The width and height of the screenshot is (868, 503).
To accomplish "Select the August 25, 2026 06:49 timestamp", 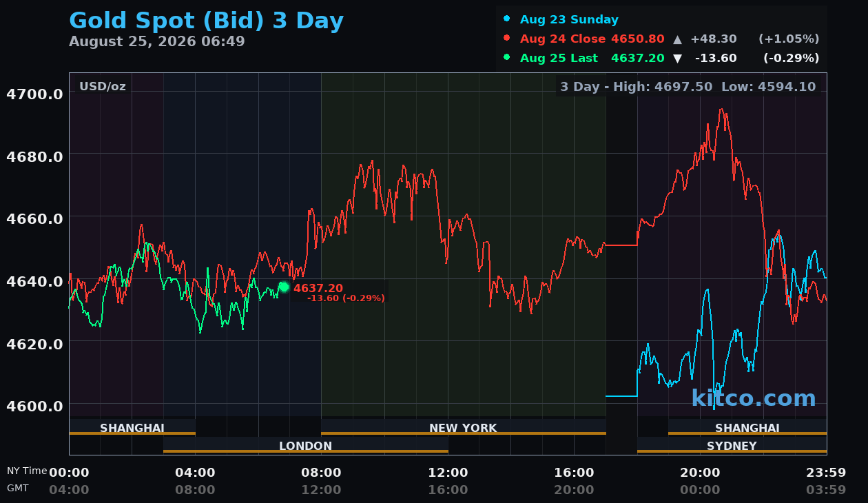I will point(157,41).
